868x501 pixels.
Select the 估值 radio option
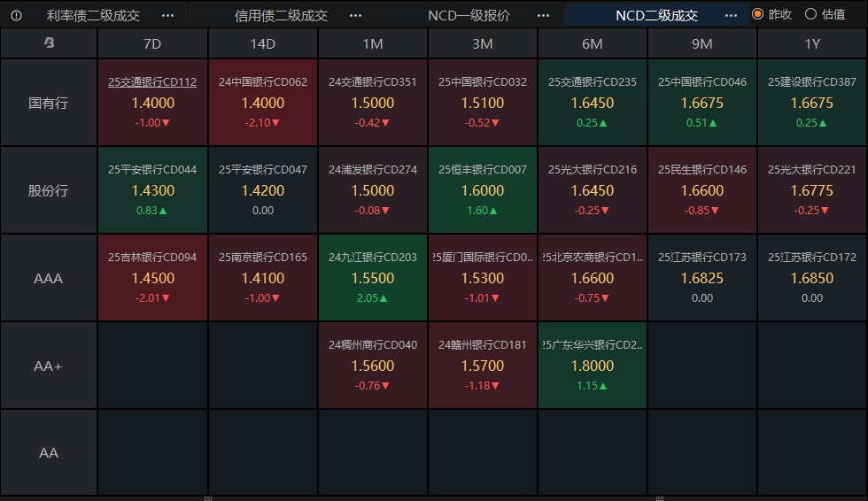pyautogui.click(x=810, y=14)
